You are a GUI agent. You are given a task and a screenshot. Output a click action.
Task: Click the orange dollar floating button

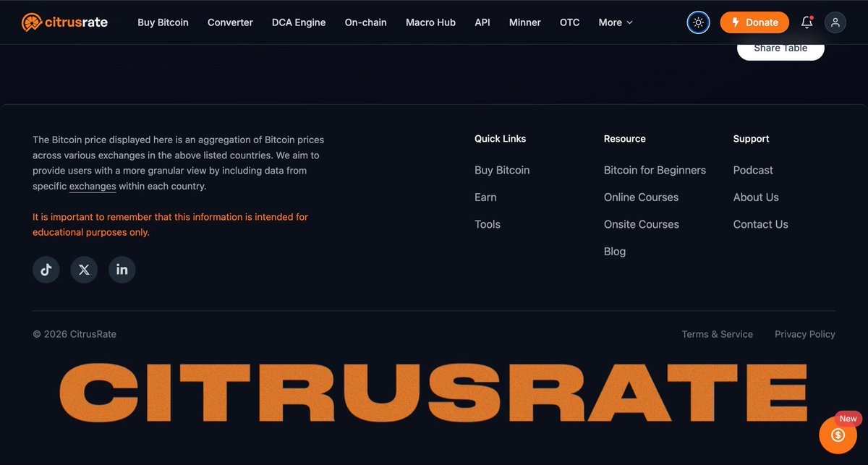(838, 435)
